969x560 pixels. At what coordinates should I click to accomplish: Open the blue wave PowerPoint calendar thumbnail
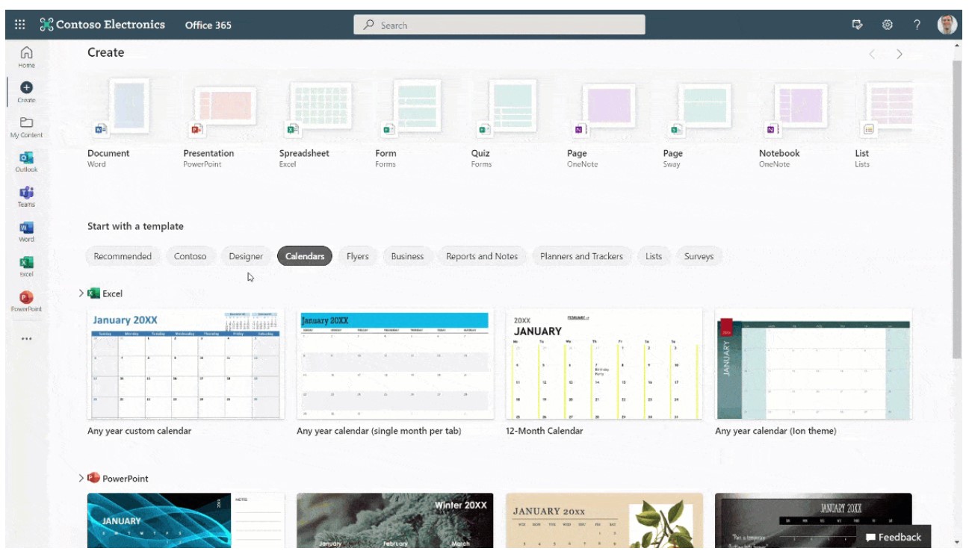click(x=186, y=520)
